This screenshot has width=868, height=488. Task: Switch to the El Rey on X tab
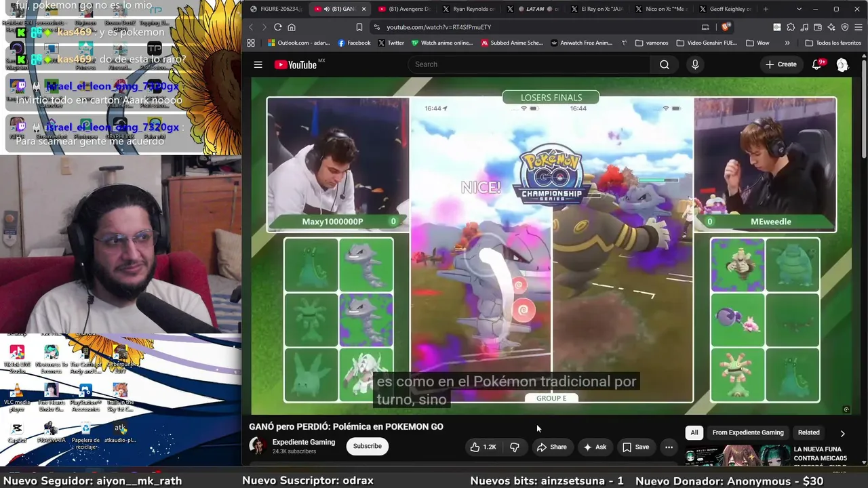pos(597,9)
